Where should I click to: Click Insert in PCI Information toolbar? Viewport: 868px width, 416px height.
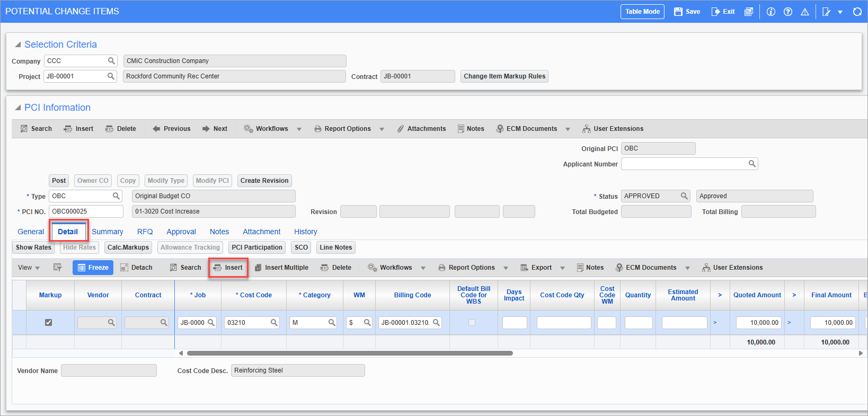(x=78, y=129)
